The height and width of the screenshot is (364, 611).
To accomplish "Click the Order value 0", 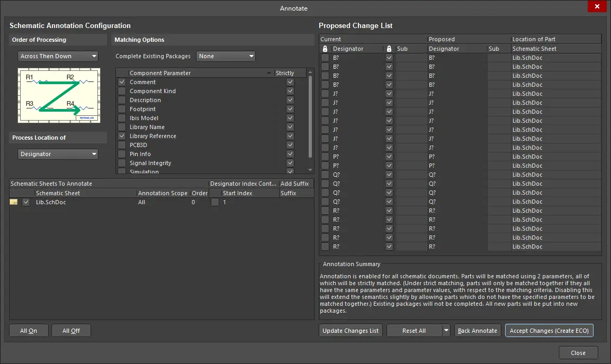I will (193, 202).
